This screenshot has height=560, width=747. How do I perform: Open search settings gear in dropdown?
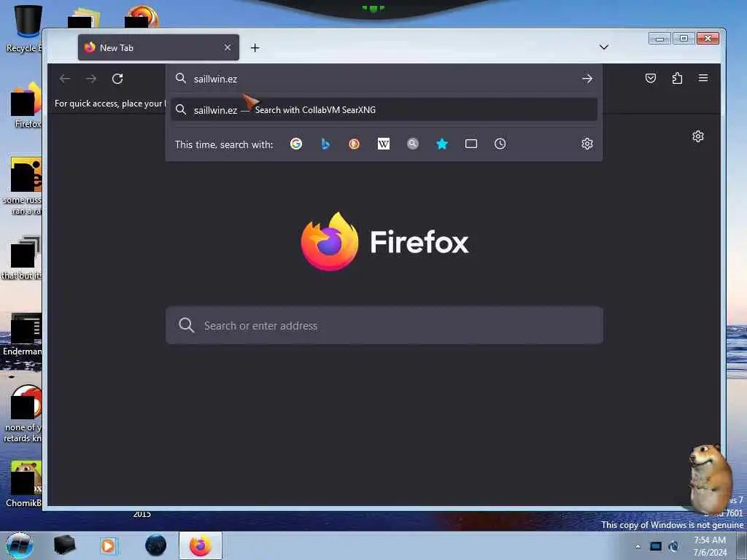coord(587,144)
